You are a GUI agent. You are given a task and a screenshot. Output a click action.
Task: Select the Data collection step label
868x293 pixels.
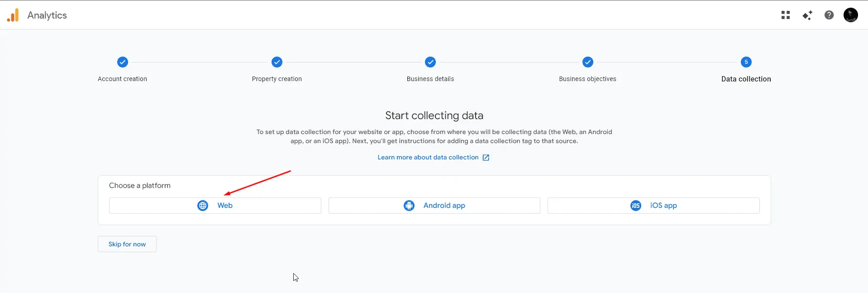746,79
